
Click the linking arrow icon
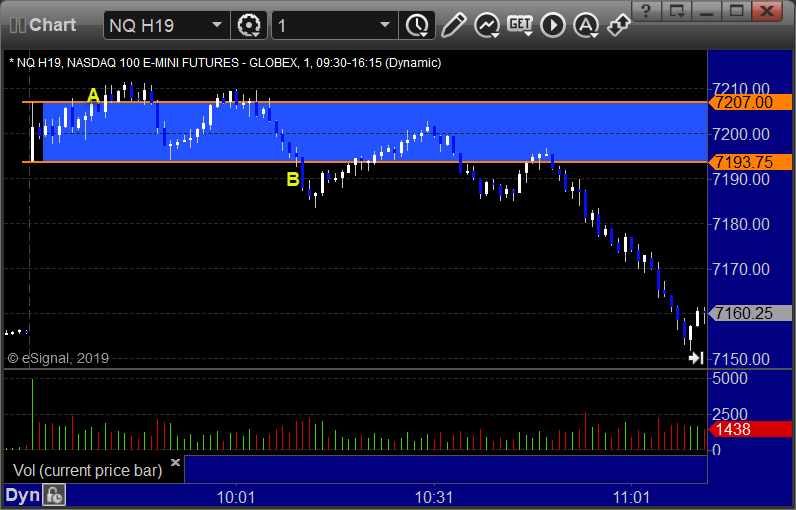pyautogui.click(x=619, y=25)
